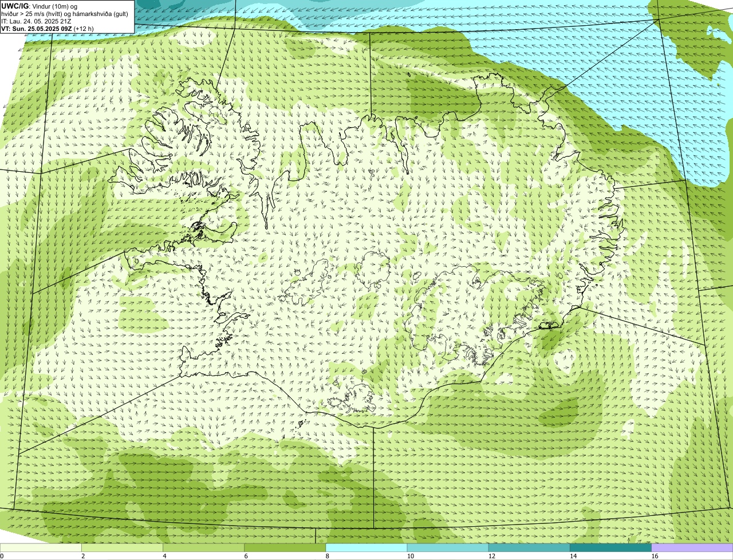Click the 2–4 m/s light green legend segment
The image size is (733, 560).
122,548
